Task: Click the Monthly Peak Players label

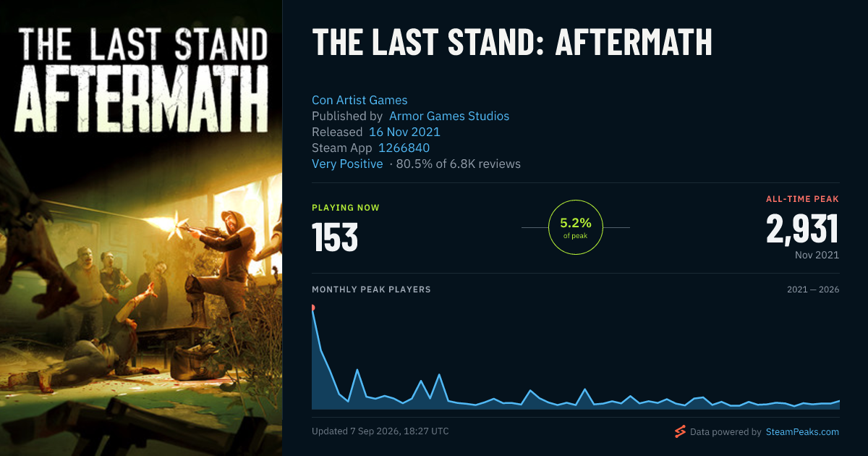Action: [x=371, y=290]
